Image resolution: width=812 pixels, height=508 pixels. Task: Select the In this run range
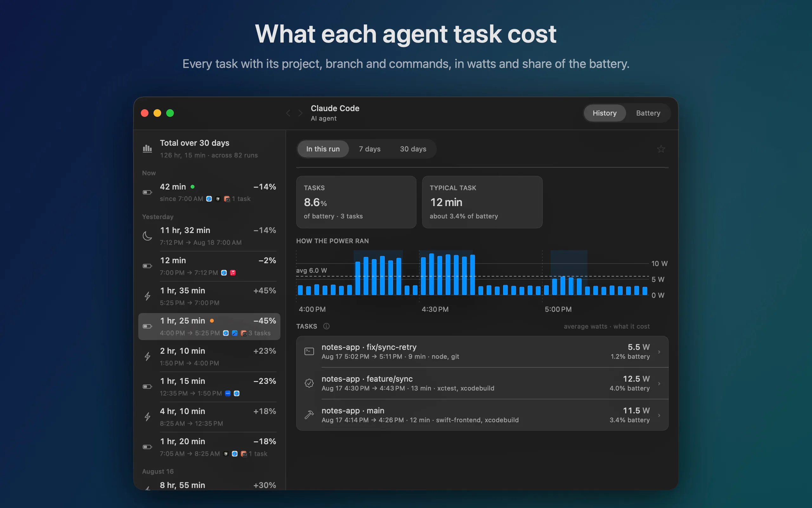pos(323,149)
